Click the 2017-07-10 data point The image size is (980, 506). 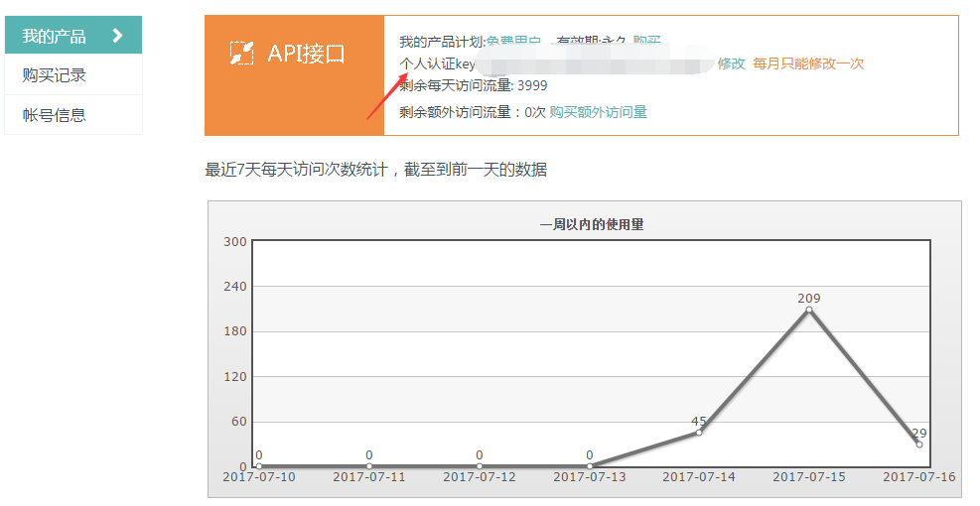point(259,466)
